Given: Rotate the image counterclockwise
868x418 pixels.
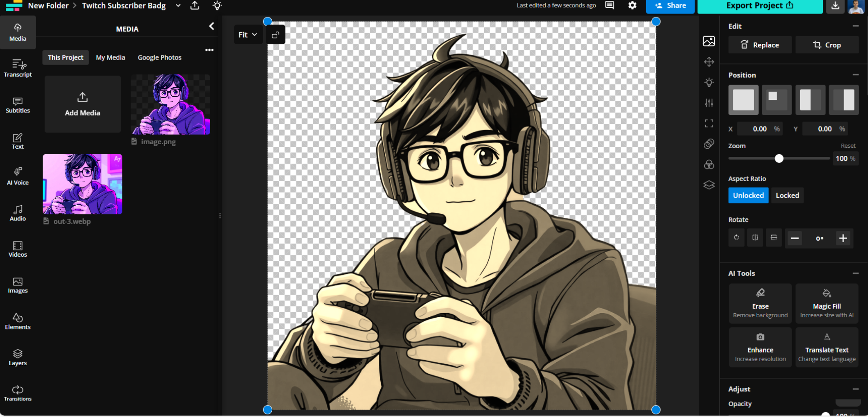Looking at the screenshot, I should point(736,238).
